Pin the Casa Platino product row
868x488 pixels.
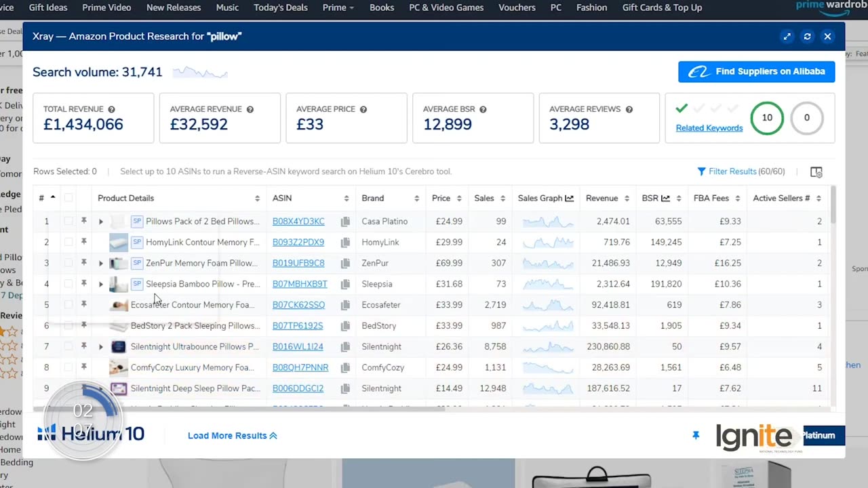84,221
